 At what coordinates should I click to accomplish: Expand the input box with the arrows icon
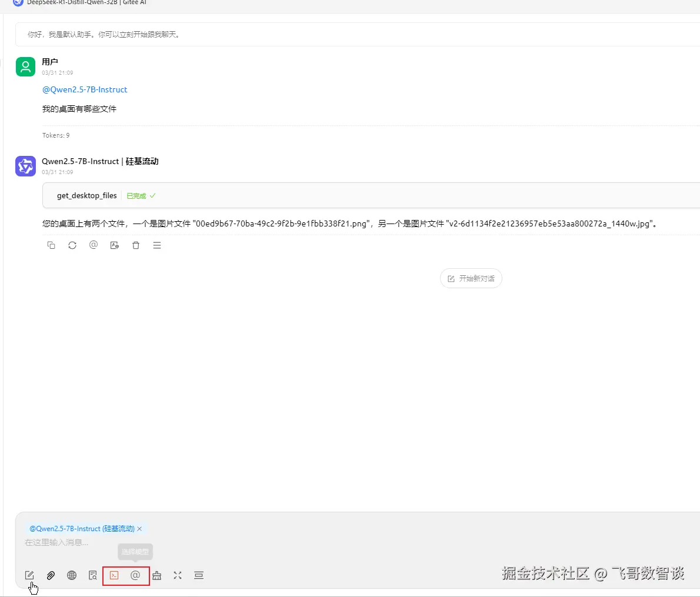click(178, 575)
